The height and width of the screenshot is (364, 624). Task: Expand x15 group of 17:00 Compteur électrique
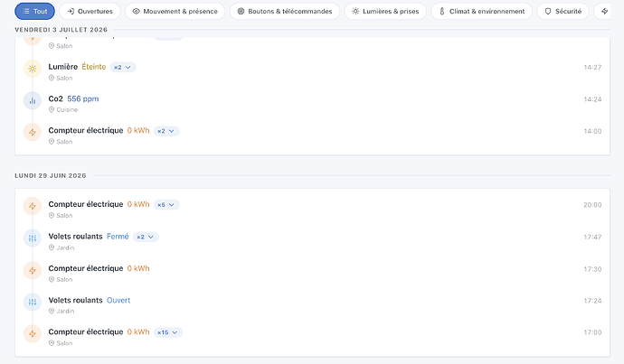[168, 332]
